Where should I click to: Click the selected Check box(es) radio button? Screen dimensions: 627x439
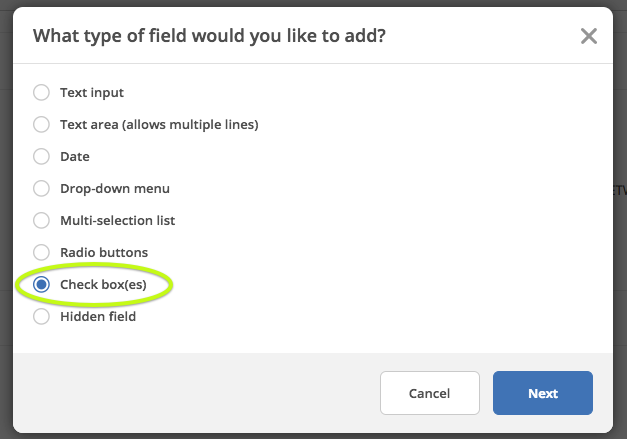tap(41, 285)
